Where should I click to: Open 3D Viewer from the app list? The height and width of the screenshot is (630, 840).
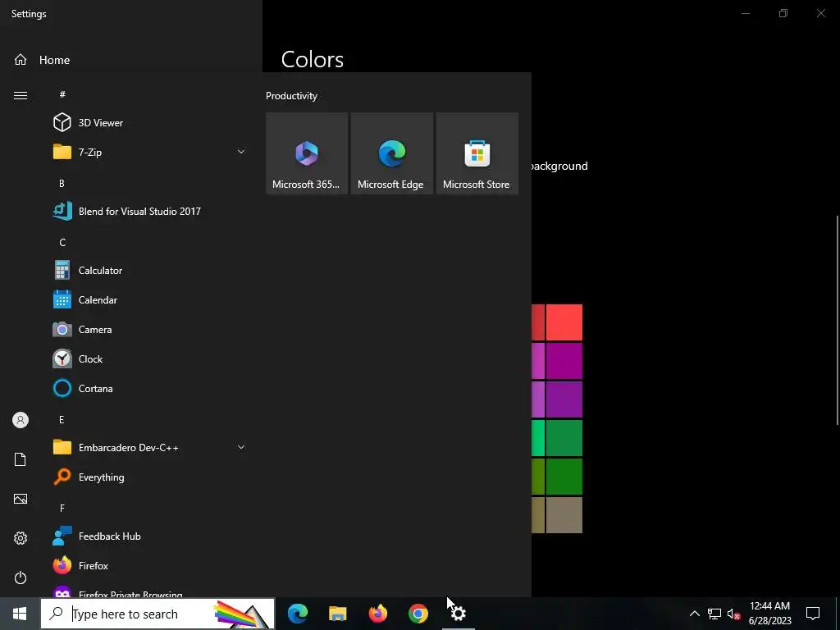click(x=150, y=123)
